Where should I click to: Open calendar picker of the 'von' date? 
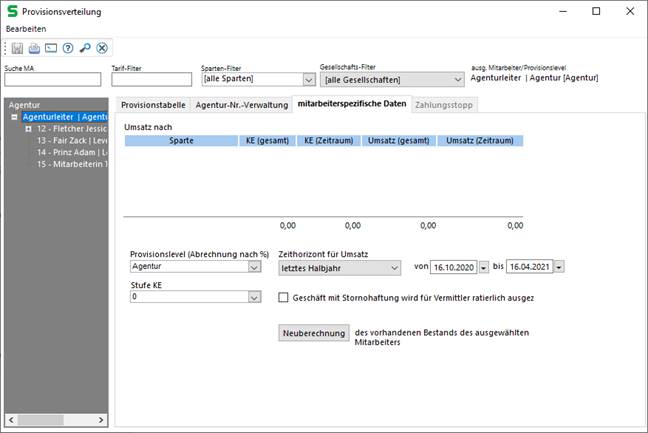484,267
